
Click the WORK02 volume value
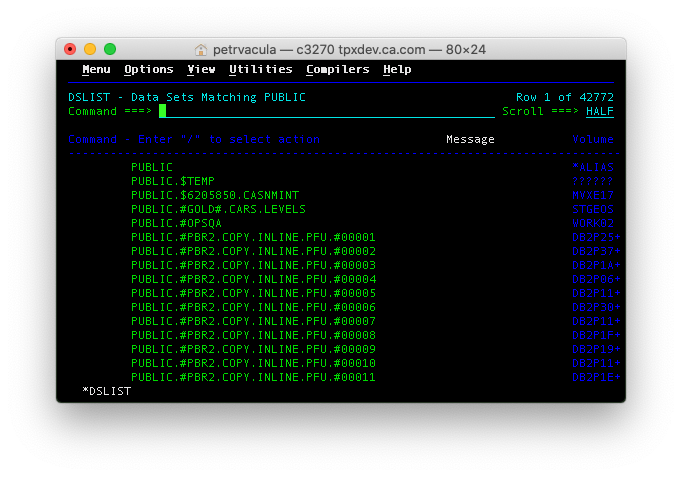point(593,223)
